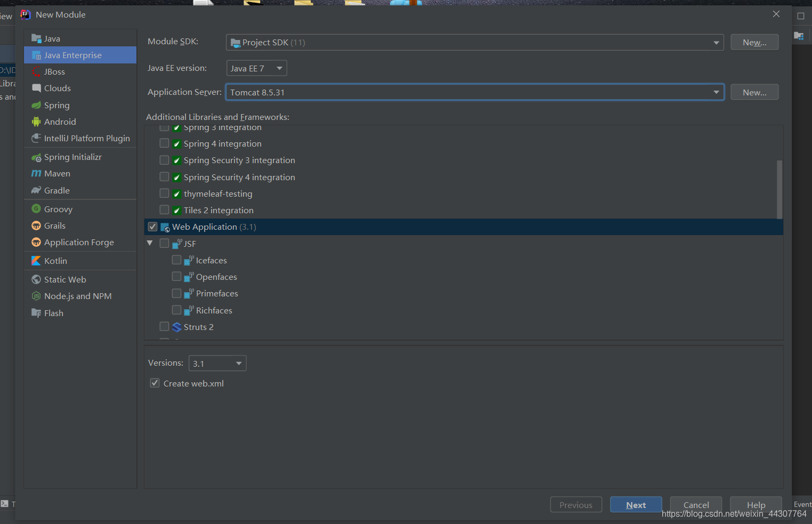812x524 pixels.
Task: Uncheck the Web Application checkbox
Action: pyautogui.click(x=153, y=227)
